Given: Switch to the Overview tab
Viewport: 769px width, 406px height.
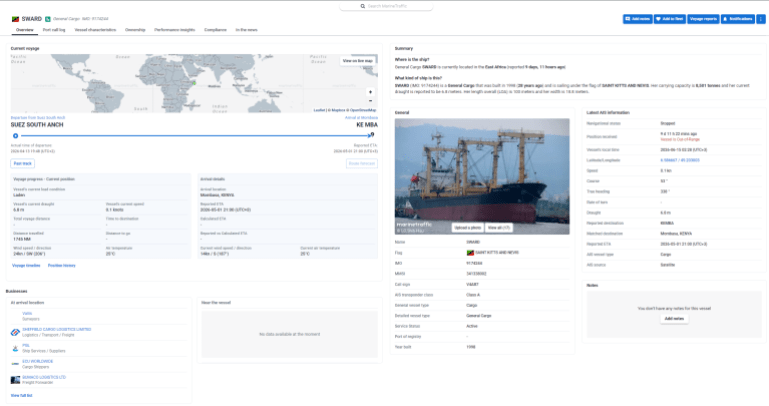Looking at the screenshot, I should click(x=25, y=30).
